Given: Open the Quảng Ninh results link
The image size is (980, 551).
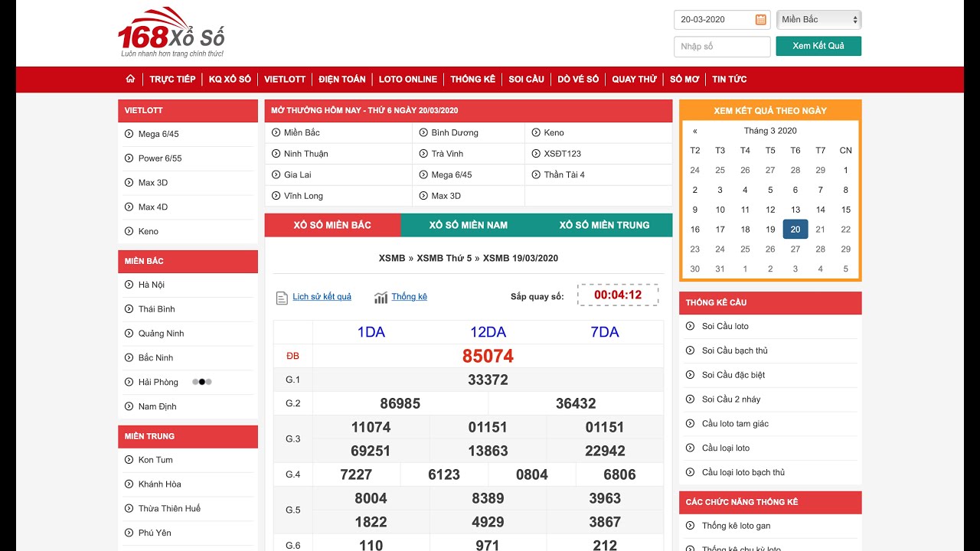Looking at the screenshot, I should point(161,334).
